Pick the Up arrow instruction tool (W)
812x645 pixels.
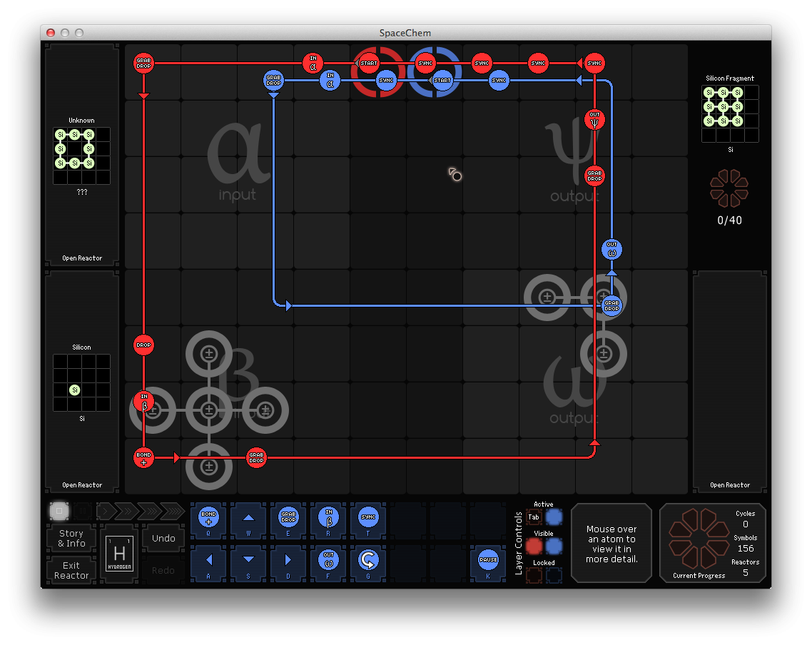pyautogui.click(x=248, y=520)
